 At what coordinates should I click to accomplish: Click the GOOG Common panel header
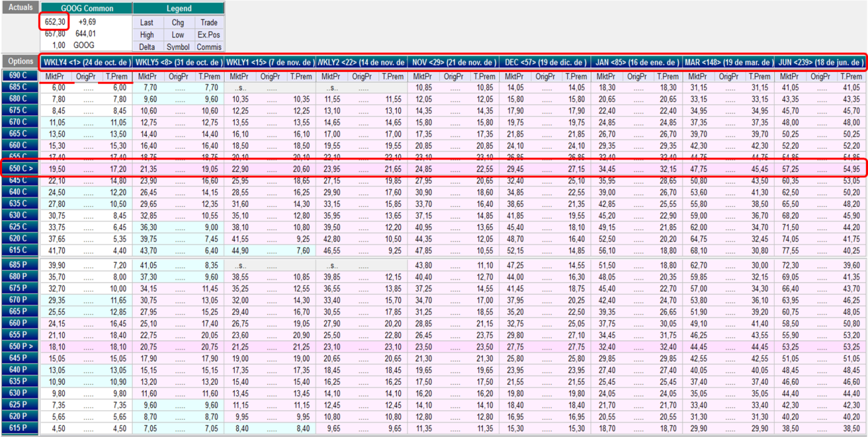86,9
